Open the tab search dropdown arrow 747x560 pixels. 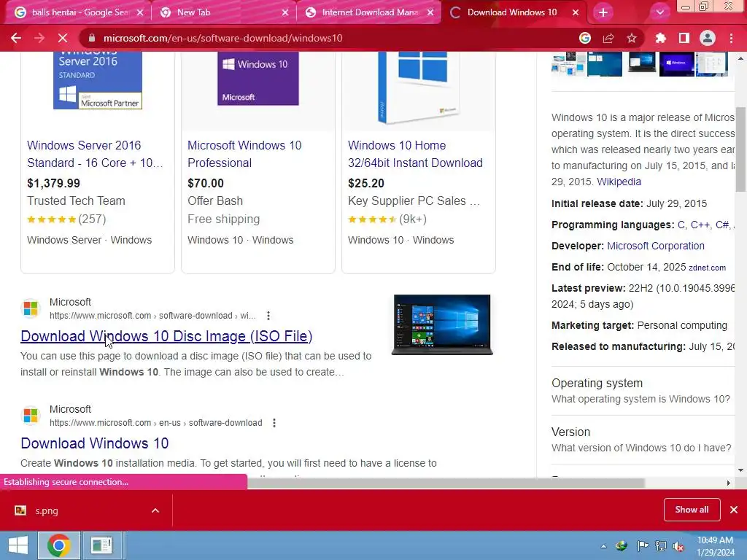tap(659, 12)
